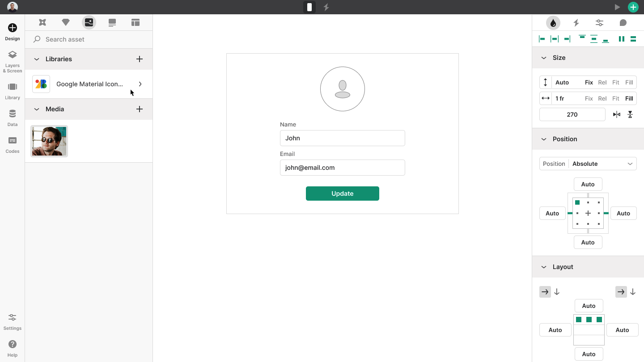
Task: Open Help from the bottom left
Action: [12, 348]
